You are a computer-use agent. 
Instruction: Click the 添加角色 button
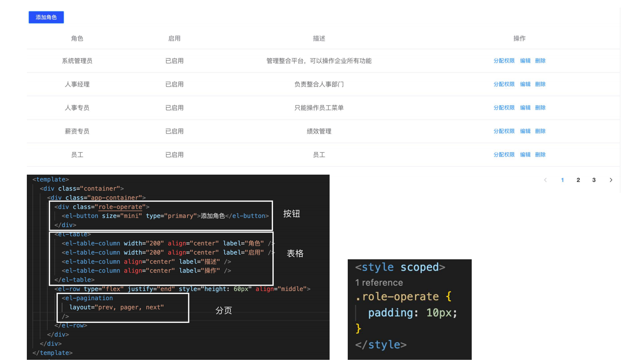(46, 17)
